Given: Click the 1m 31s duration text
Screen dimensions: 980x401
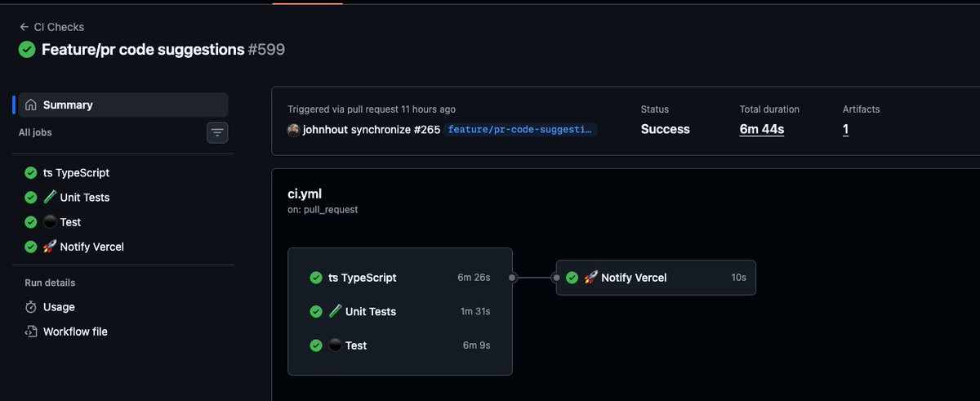Looking at the screenshot, I should pos(475,311).
